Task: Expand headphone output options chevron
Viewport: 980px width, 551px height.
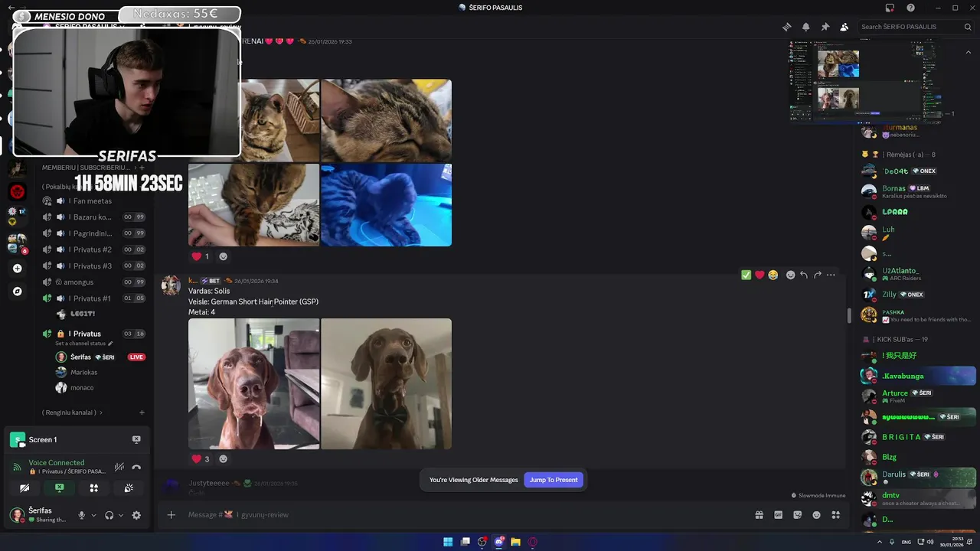Action: pyautogui.click(x=121, y=515)
